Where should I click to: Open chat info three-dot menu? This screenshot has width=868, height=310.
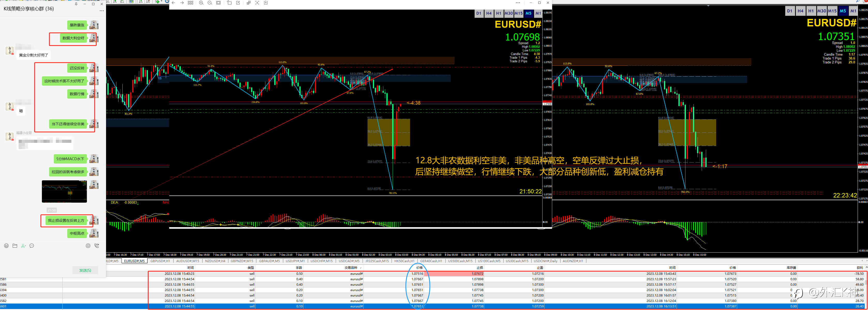click(101, 11)
